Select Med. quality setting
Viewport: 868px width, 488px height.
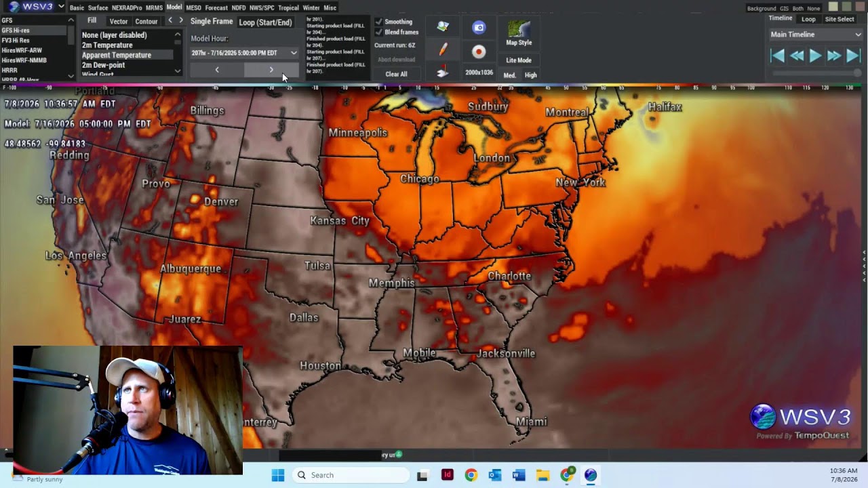pyautogui.click(x=509, y=75)
